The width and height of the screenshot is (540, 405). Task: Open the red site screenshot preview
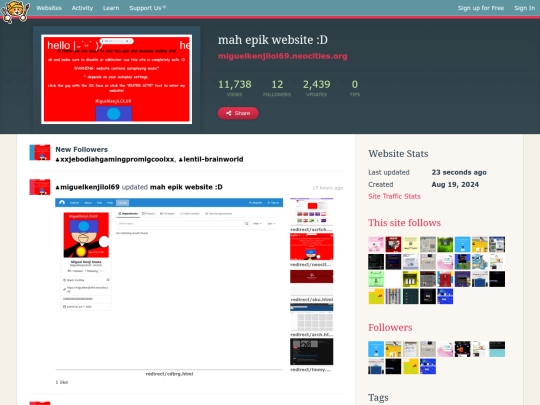click(x=116, y=79)
